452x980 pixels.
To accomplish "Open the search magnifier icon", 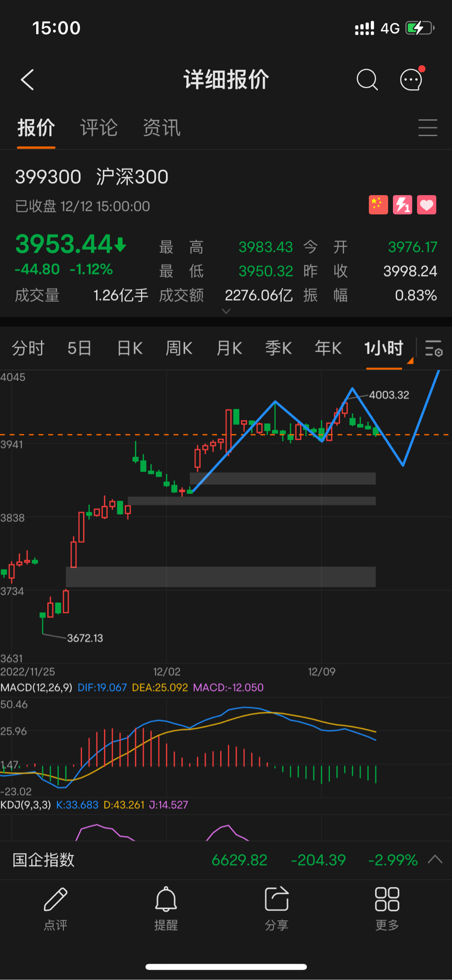I will tap(367, 80).
